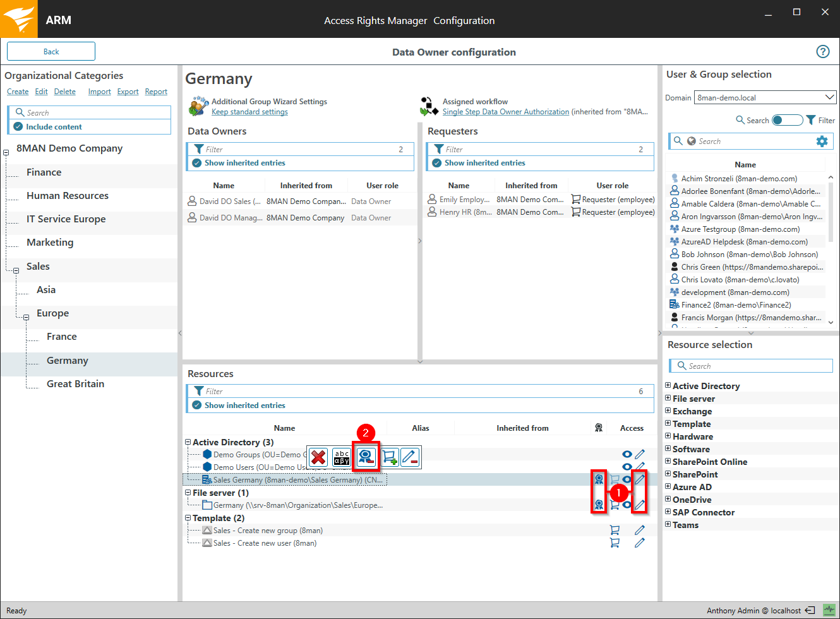Open Single Step Data Owner Authorization link
This screenshot has width=840, height=619.
(505, 112)
